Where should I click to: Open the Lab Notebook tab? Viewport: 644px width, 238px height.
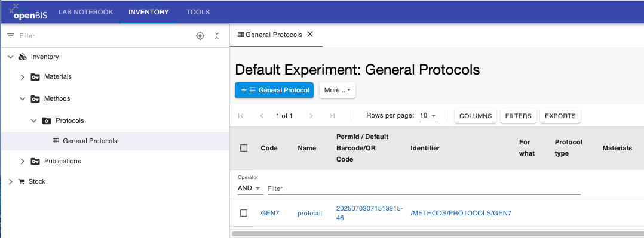(x=85, y=12)
